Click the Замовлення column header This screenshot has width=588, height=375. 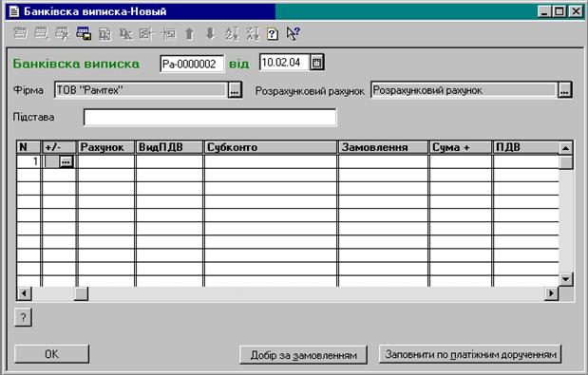click(383, 147)
